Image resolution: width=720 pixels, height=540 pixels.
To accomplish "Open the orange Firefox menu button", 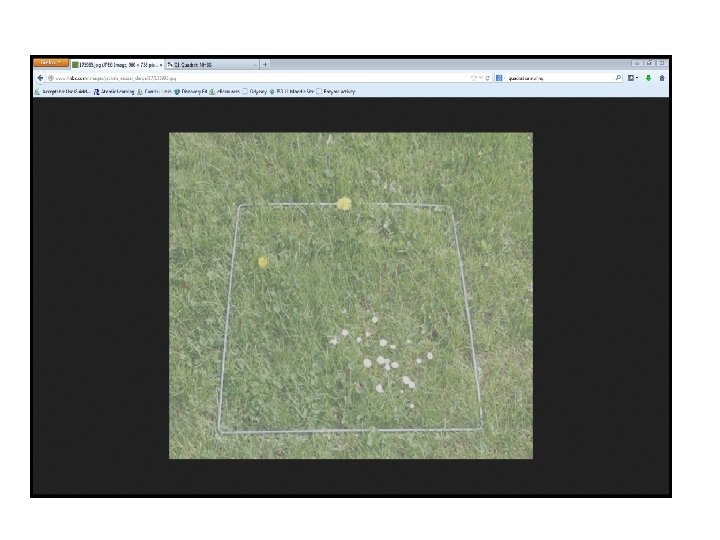I will (51, 62).
